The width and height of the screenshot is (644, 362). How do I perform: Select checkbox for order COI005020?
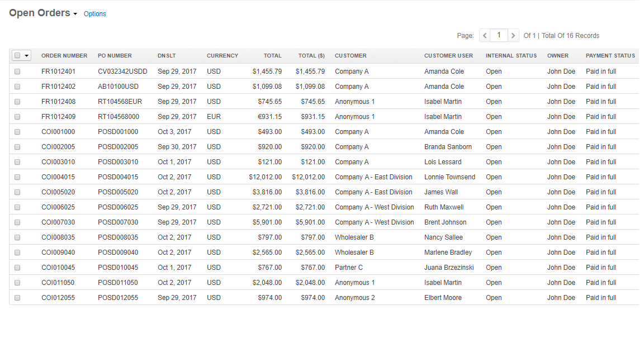pyautogui.click(x=17, y=192)
